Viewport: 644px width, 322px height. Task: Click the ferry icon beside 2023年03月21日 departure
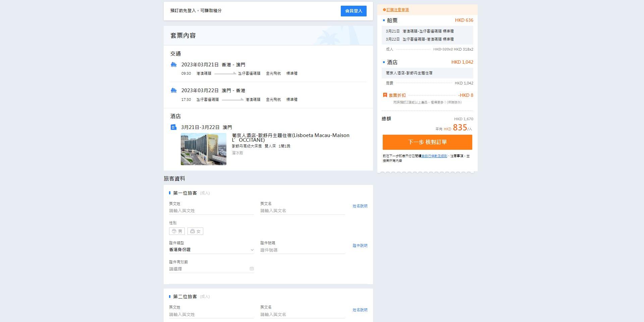[x=174, y=65]
